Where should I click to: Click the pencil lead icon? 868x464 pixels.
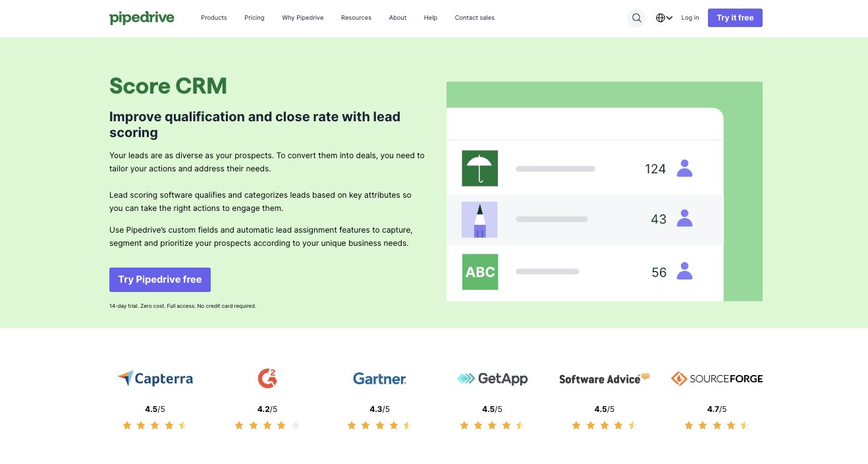pos(480,219)
